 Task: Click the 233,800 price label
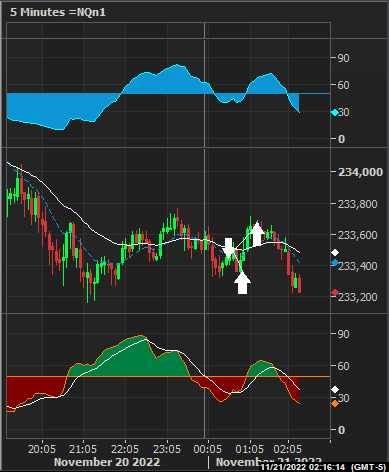tap(358, 204)
